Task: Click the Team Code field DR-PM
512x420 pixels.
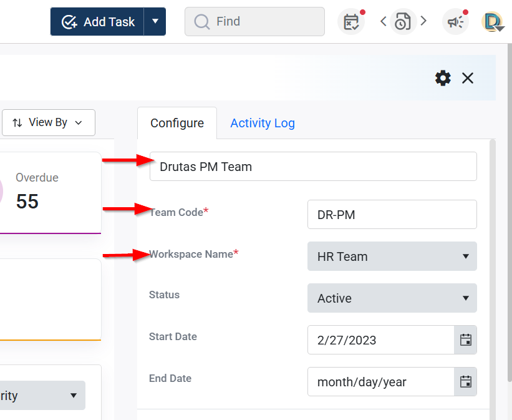Action: (x=392, y=215)
